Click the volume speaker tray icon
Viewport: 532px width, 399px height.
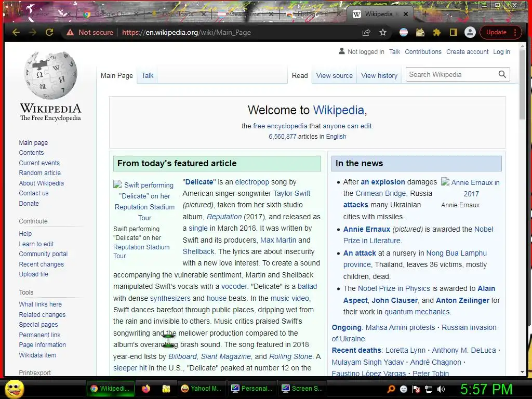(x=442, y=389)
